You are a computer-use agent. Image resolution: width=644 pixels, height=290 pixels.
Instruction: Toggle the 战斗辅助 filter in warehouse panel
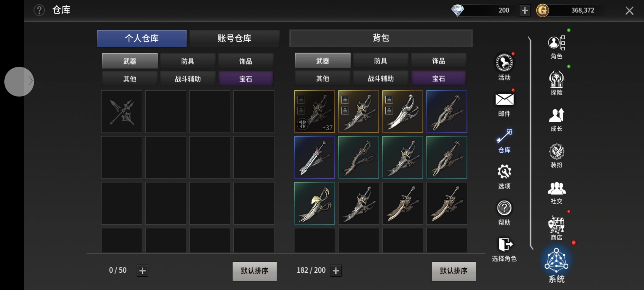click(188, 79)
